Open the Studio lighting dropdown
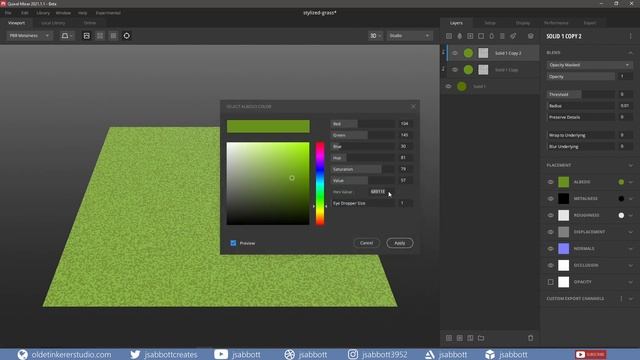 409,36
